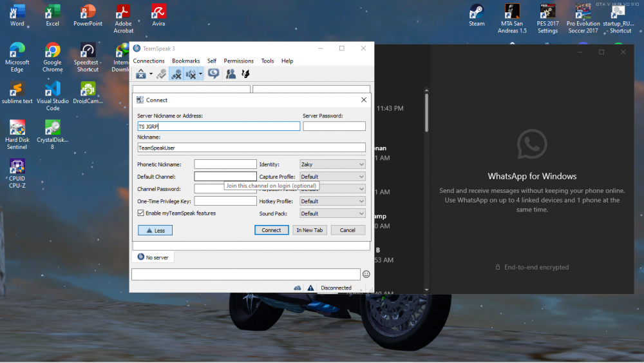Open Word desktop shortcut
This screenshot has width=644, height=363.
pos(17,15)
